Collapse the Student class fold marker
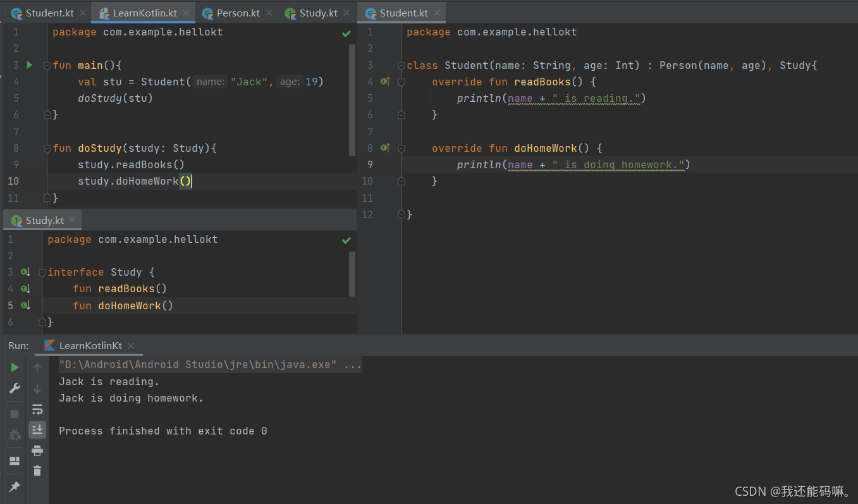 tap(401, 65)
